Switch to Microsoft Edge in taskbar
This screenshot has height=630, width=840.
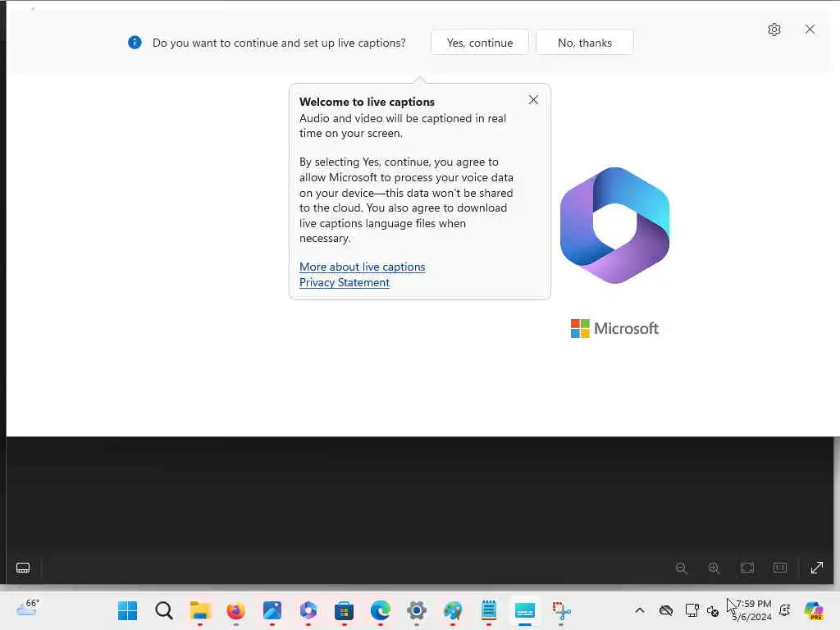[381, 610]
